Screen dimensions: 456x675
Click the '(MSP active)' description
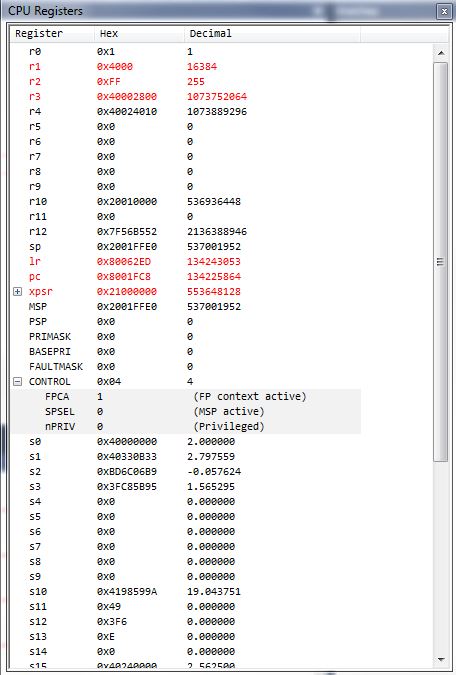[229, 412]
